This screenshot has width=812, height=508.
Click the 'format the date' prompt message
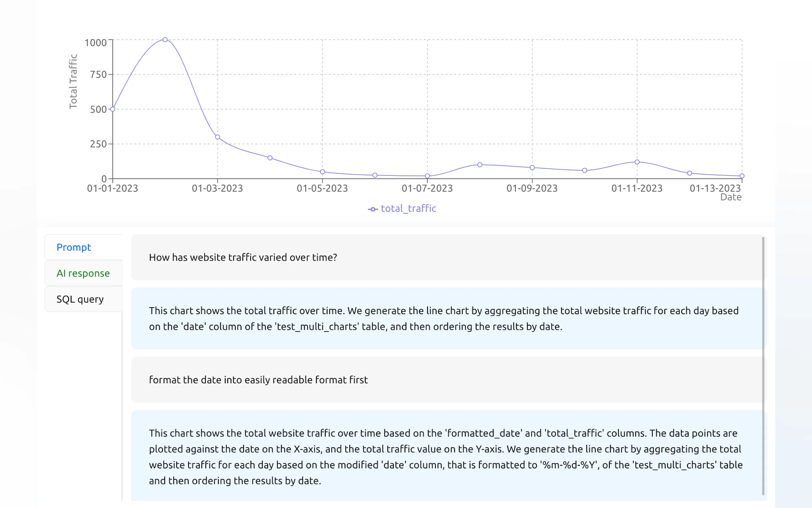[x=258, y=380]
